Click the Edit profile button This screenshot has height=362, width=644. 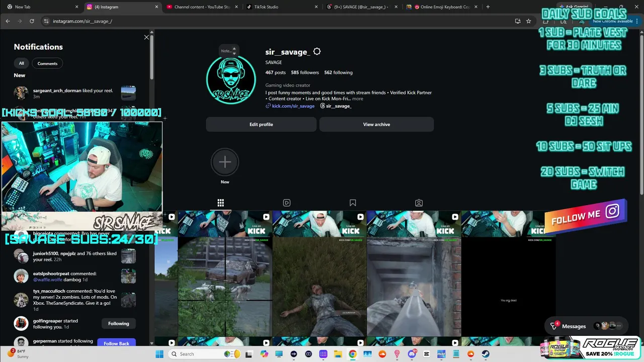261,124
